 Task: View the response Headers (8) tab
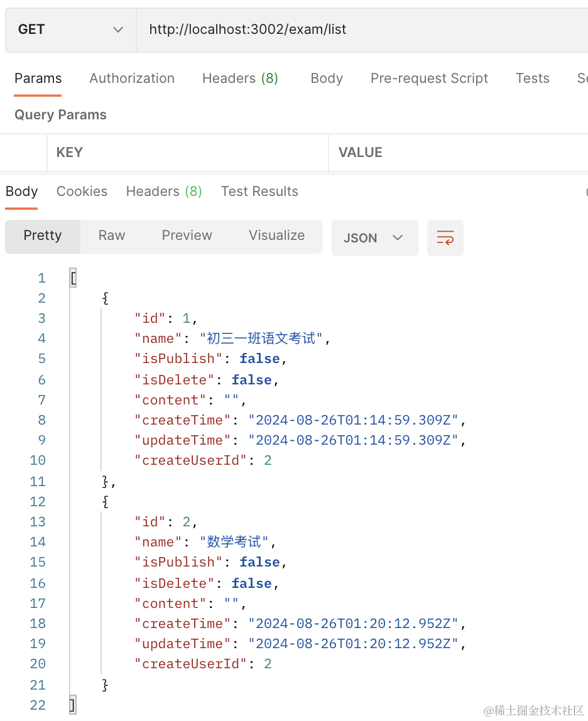pyautogui.click(x=164, y=192)
